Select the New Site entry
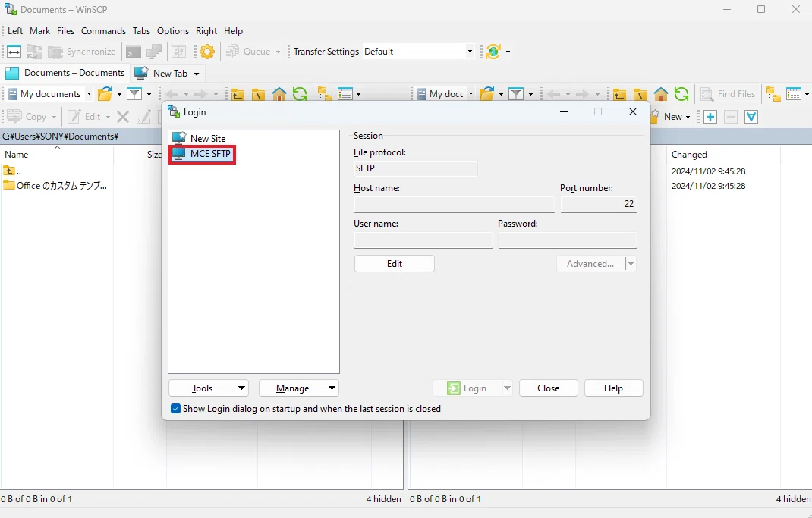Screen dimensions: 812x518 tap(200, 138)
